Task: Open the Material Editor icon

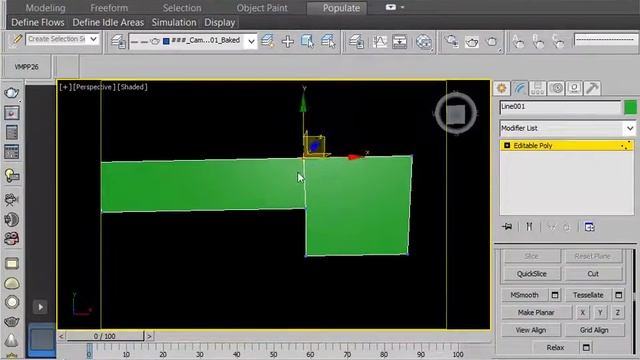Action: (x=424, y=41)
